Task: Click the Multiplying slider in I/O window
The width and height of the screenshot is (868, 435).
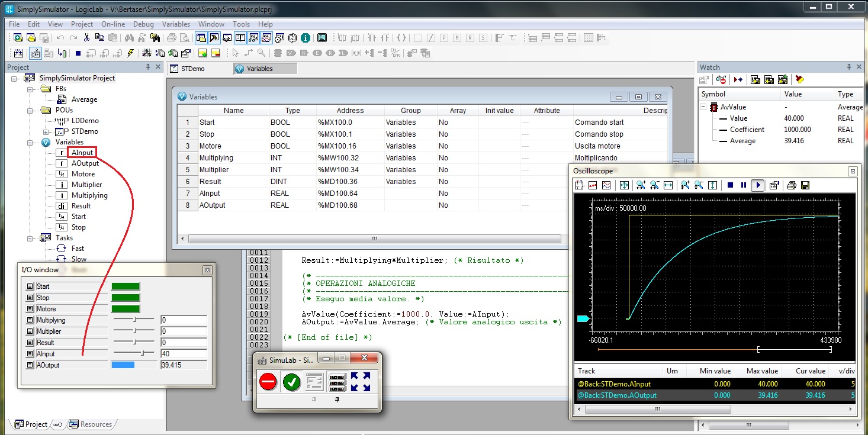Action: (134, 320)
